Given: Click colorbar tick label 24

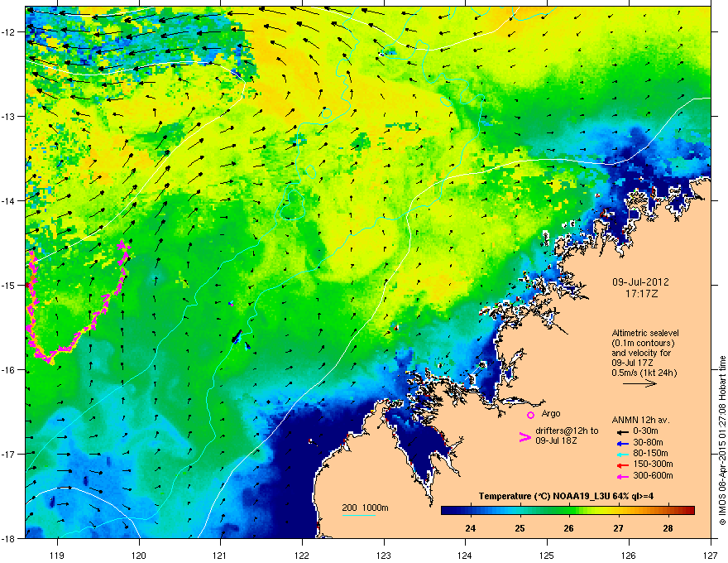Looking at the screenshot, I should [471, 528].
